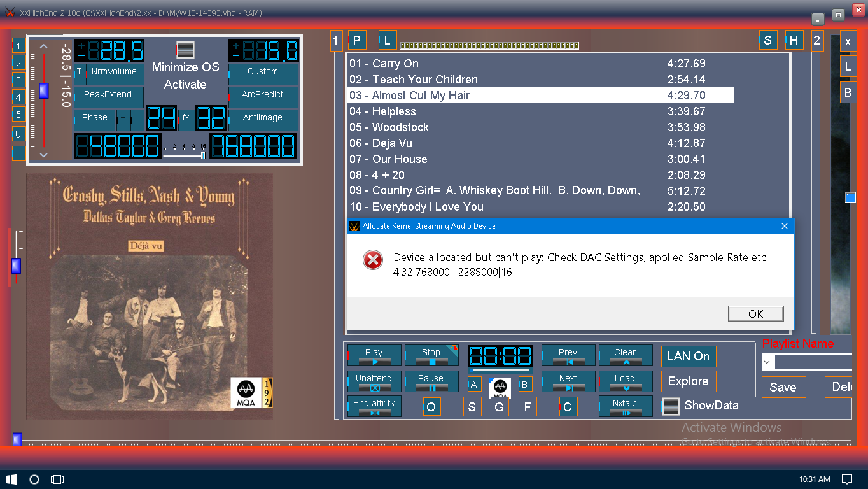The height and width of the screenshot is (489, 868).
Task: Click the S button beside the G button
Action: [472, 407]
